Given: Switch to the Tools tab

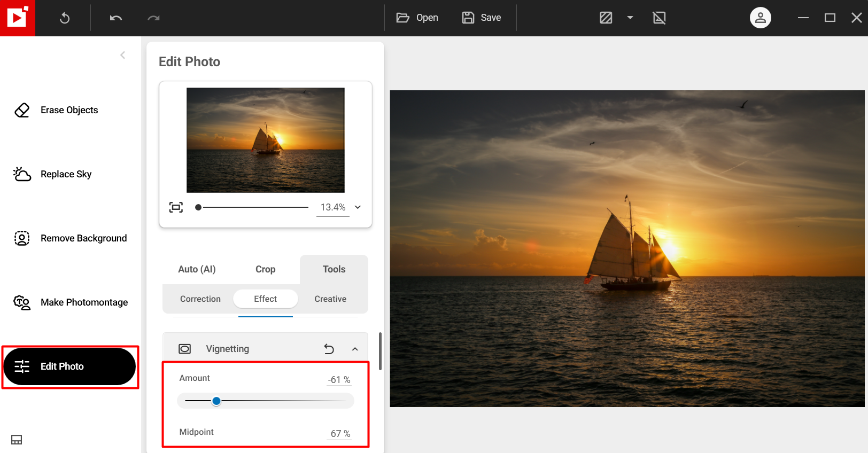Looking at the screenshot, I should 334,269.
